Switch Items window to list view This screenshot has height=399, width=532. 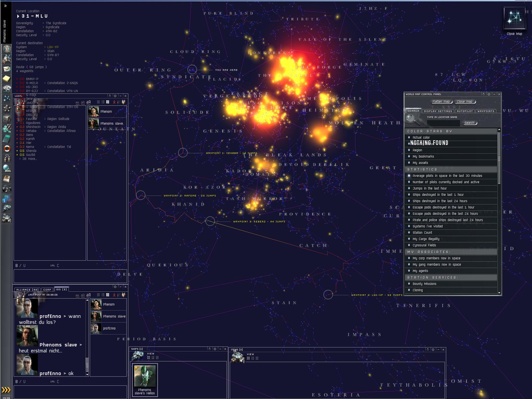pos(257,358)
